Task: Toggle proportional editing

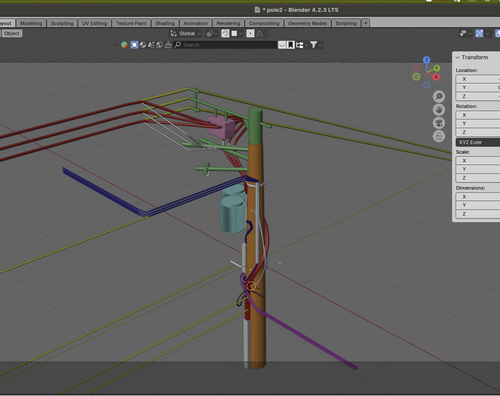Action: pos(250,33)
